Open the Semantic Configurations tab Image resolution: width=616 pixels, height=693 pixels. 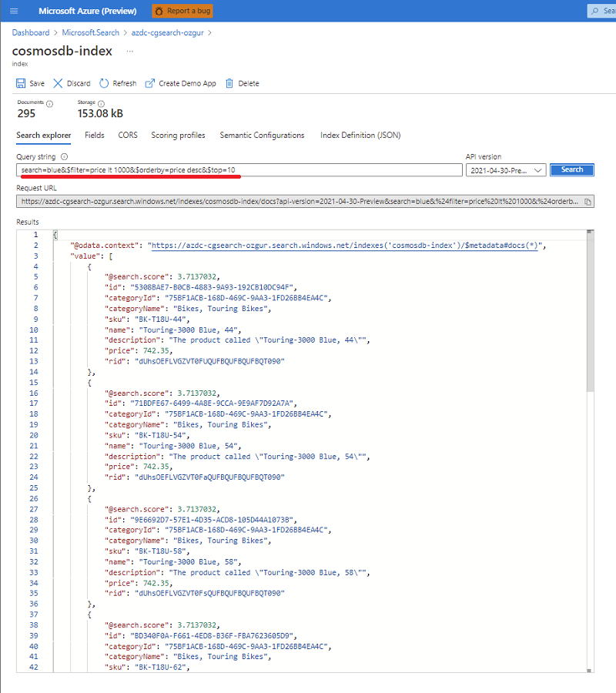pos(262,135)
